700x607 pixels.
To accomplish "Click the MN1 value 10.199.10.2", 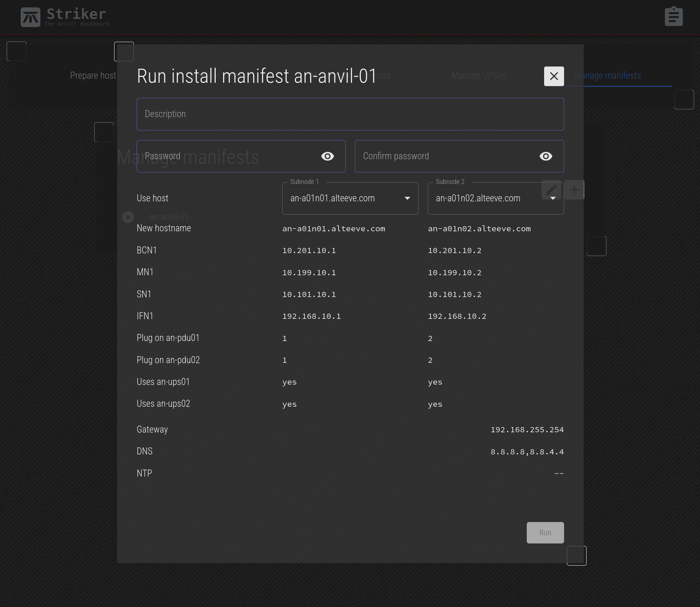I will [455, 273].
